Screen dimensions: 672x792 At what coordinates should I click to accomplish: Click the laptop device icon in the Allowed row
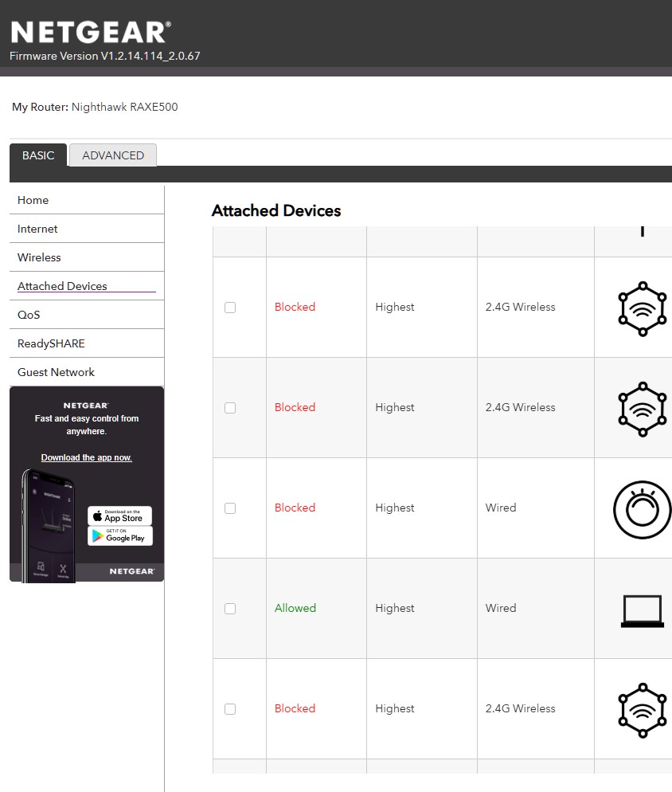[642, 611]
